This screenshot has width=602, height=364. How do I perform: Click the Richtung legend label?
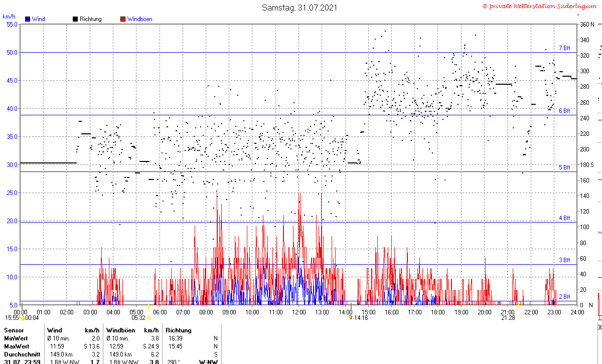(90, 19)
